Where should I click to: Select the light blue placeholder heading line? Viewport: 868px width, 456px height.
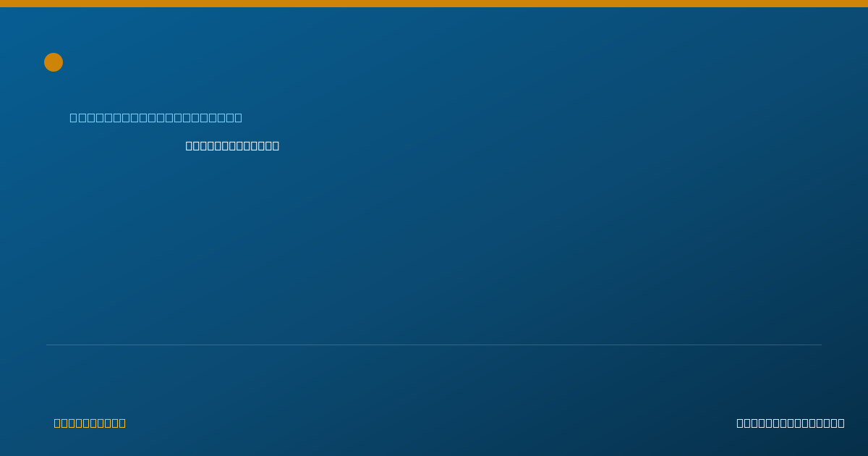[156, 117]
